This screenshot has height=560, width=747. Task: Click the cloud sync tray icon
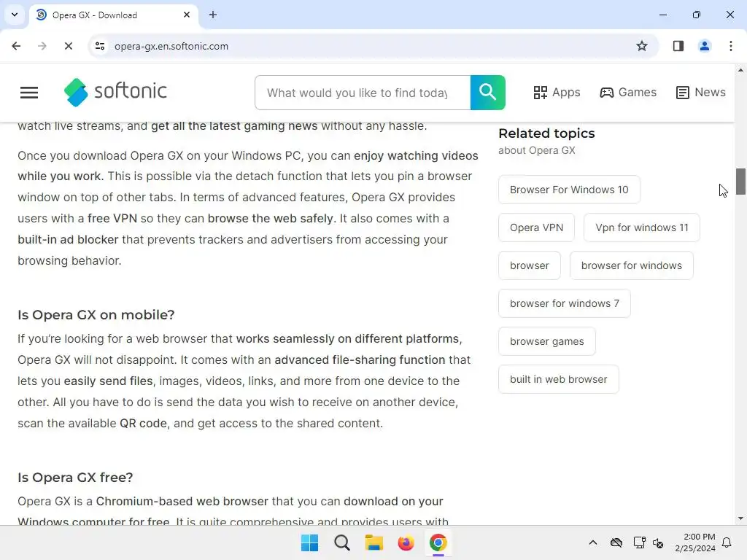616,542
